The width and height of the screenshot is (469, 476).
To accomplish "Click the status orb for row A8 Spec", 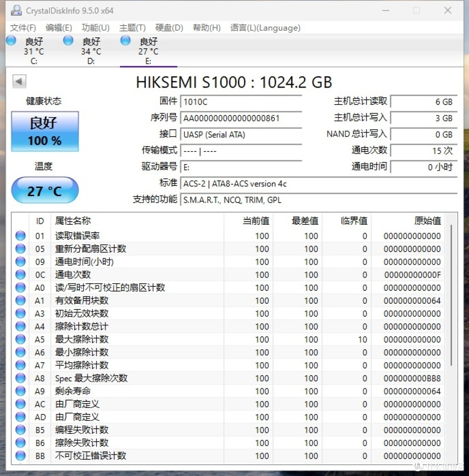I will pos(20,378).
